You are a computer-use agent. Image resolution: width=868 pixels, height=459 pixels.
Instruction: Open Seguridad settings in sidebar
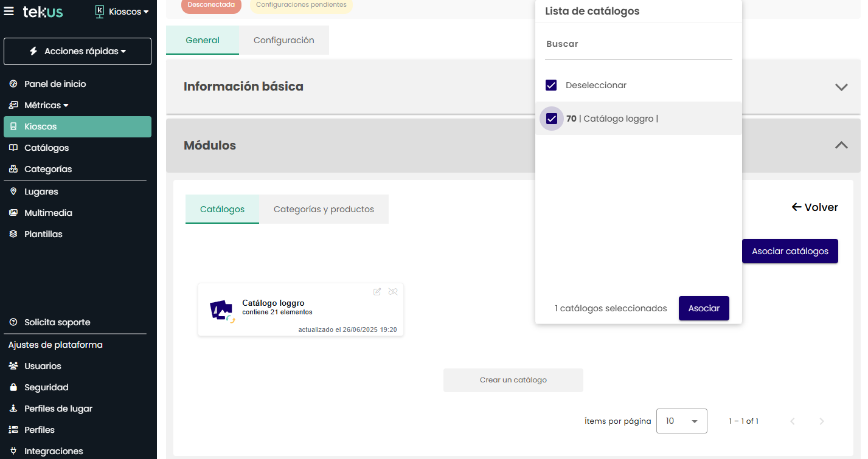coord(46,387)
